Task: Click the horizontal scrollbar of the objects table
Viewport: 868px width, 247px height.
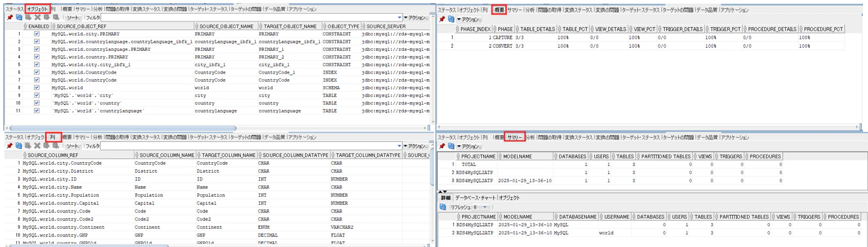Action: (123, 128)
